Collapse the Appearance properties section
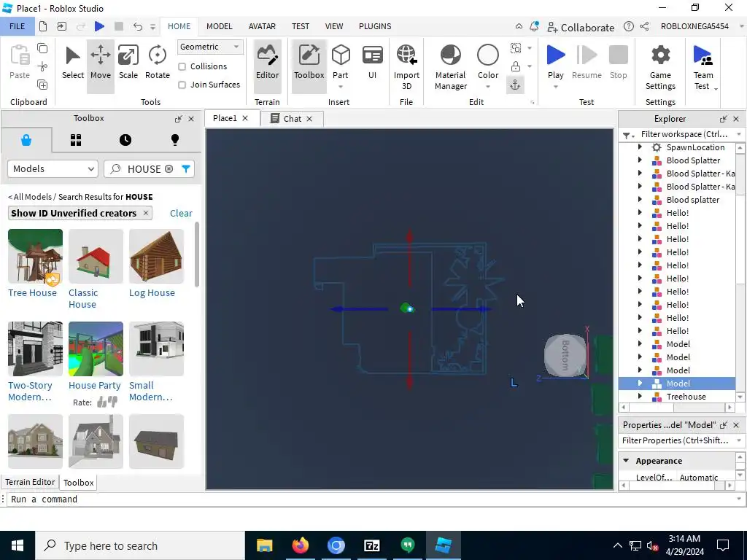Viewport: 747px width, 560px height. [x=626, y=461]
